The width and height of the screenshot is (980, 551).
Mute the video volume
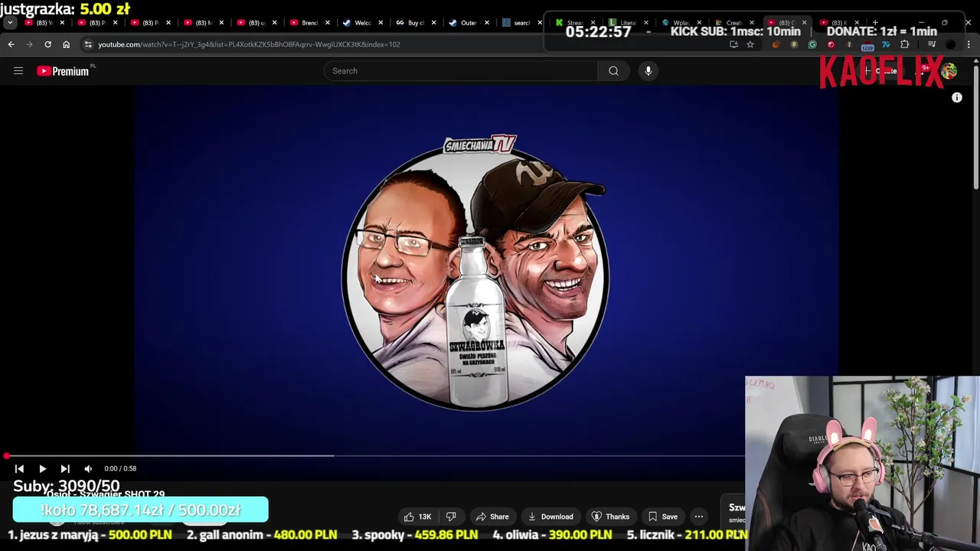point(88,468)
